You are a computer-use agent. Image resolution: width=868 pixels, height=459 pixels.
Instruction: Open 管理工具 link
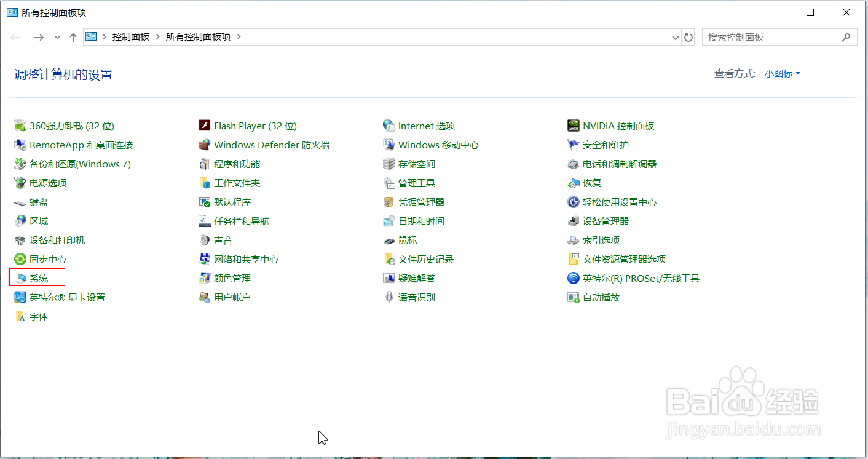pyautogui.click(x=417, y=183)
